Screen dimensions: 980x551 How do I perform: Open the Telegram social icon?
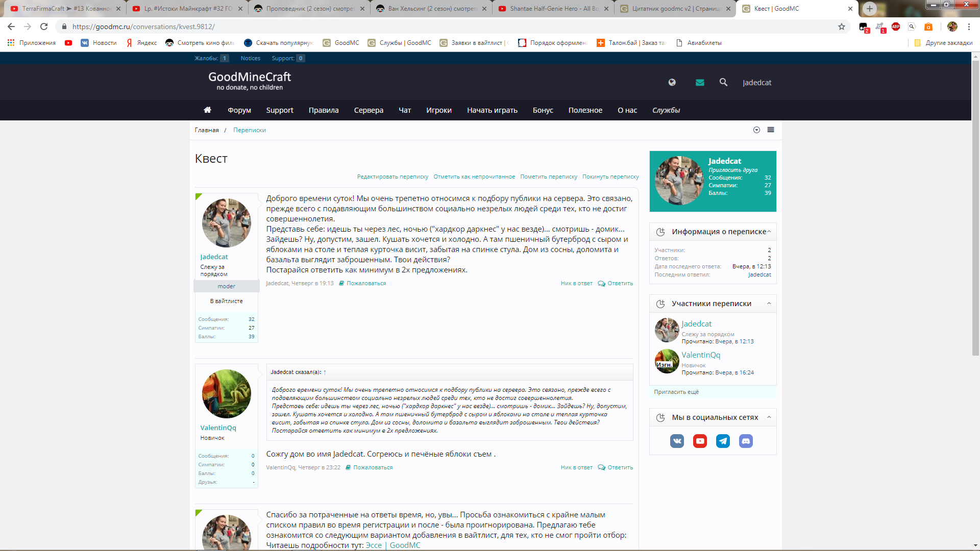coord(723,441)
